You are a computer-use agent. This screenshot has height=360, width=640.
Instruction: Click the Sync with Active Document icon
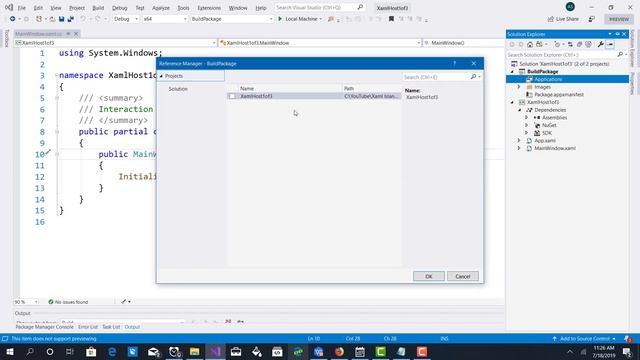point(570,44)
